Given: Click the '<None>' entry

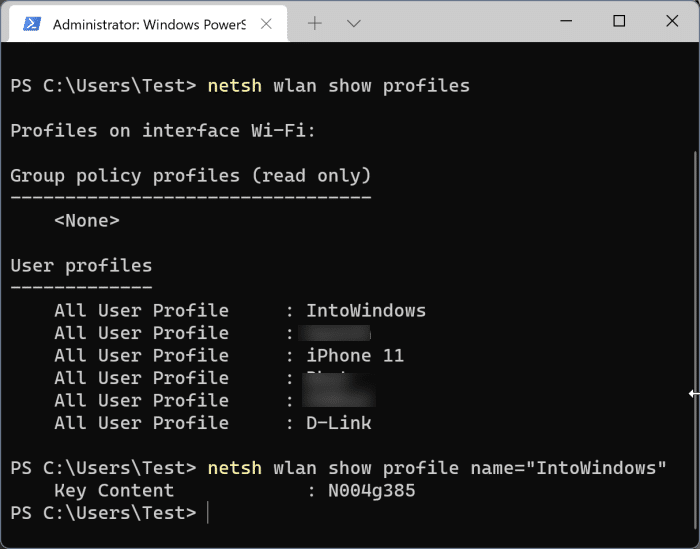Looking at the screenshot, I should (x=87, y=220).
